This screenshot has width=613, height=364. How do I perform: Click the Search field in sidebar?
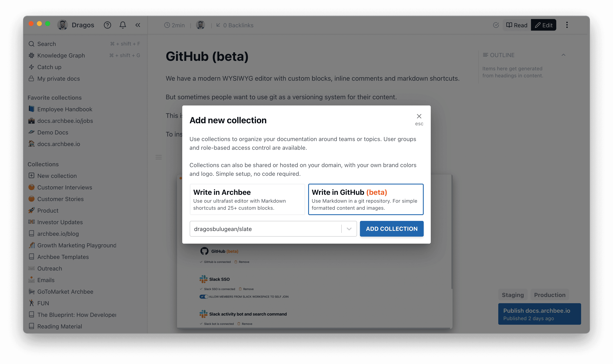point(47,44)
